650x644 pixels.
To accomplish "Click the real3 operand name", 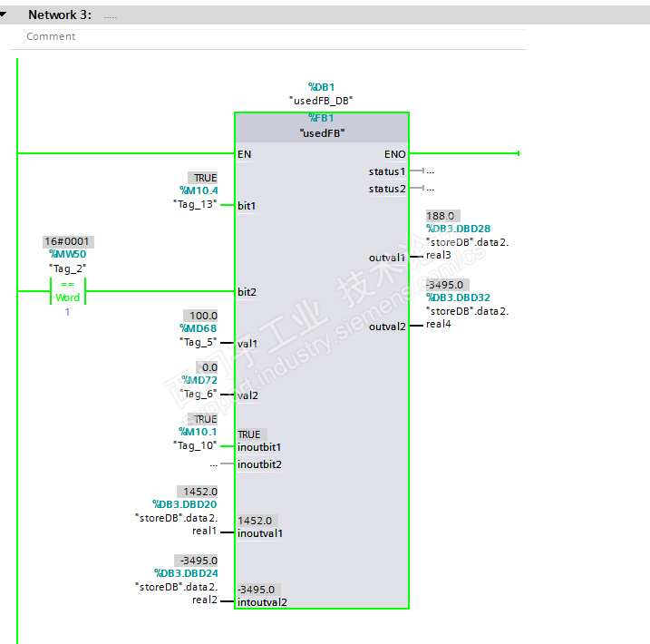I will (x=439, y=255).
